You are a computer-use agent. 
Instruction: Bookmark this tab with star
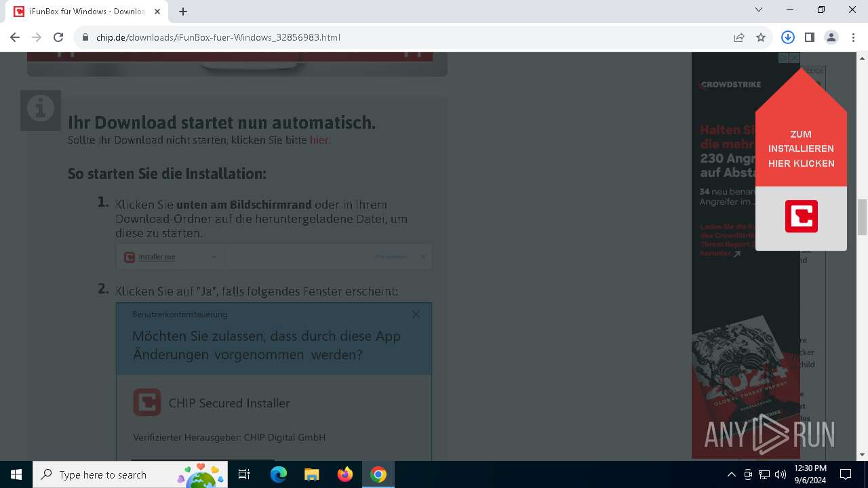pos(761,37)
